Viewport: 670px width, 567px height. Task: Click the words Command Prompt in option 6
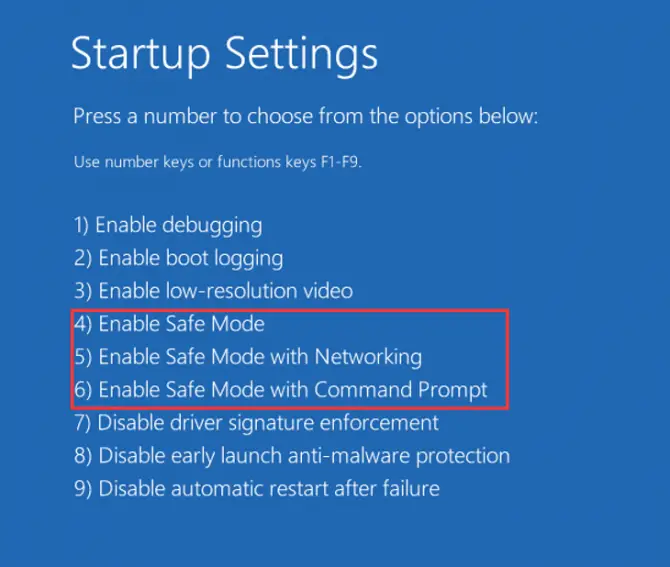401,390
